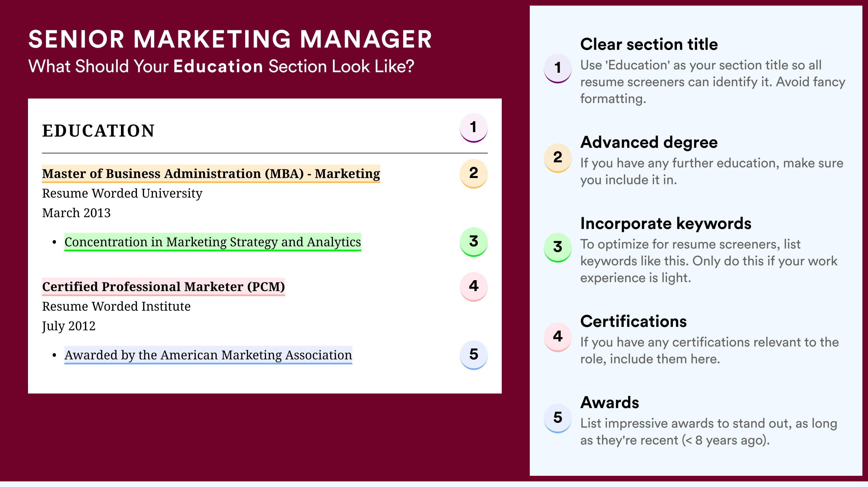This screenshot has width=868, height=487.
Task: Click the 'Awards' tip heading
Action: pos(610,402)
